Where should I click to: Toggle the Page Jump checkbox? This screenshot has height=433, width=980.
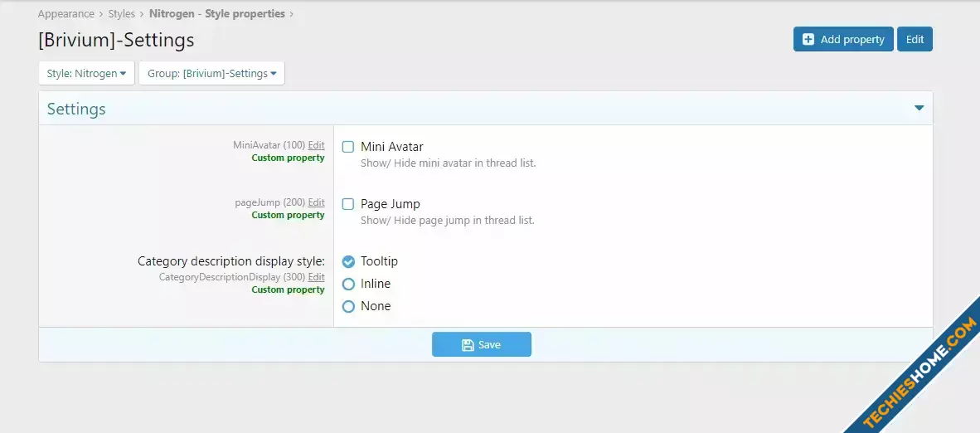point(348,204)
